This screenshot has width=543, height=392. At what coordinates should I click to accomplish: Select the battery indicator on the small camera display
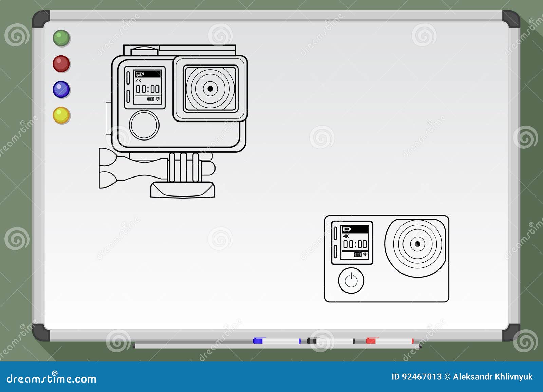pos(358,254)
